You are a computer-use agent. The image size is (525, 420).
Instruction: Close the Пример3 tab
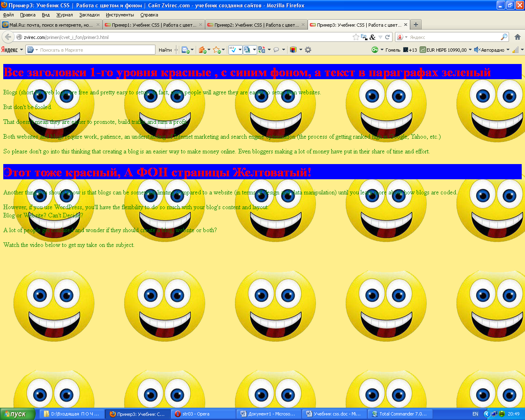[406, 25]
